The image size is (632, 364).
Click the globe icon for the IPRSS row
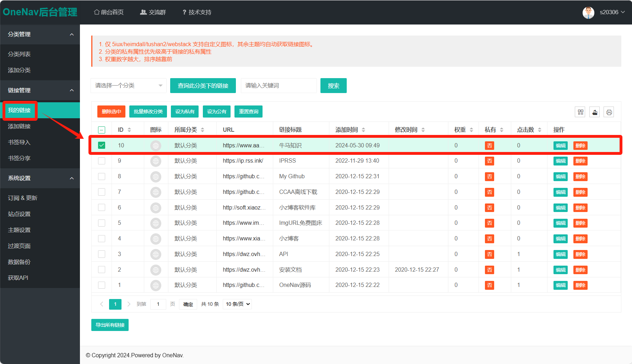click(x=156, y=161)
